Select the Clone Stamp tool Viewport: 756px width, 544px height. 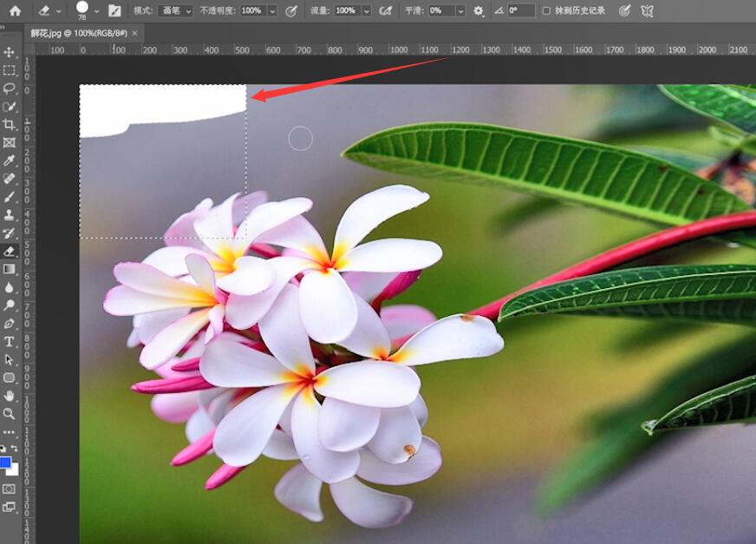tap(10, 215)
